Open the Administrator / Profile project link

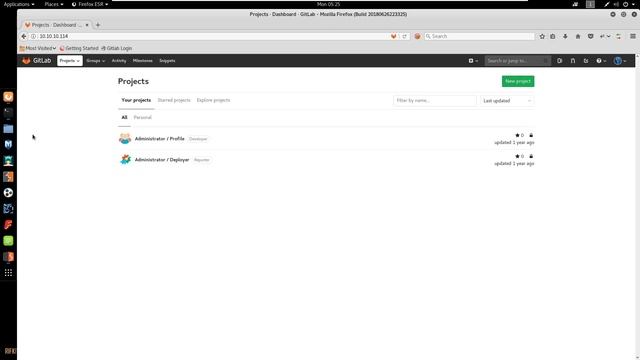[x=160, y=139]
